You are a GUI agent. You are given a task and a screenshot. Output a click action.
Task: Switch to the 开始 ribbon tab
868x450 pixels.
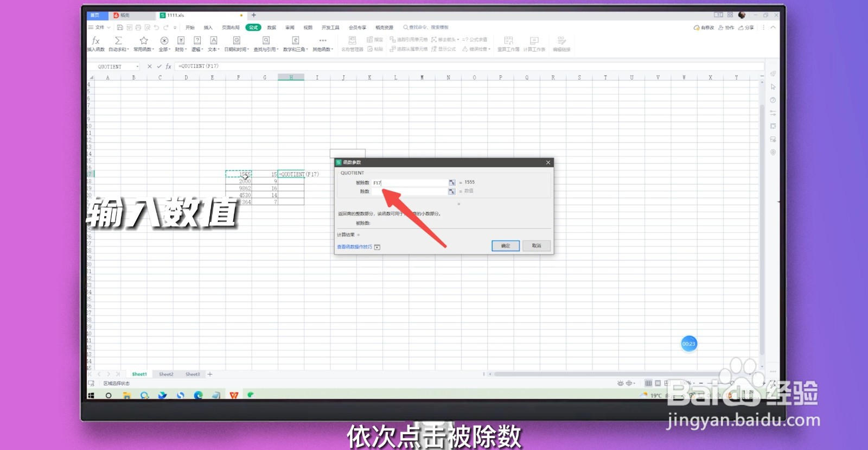190,27
